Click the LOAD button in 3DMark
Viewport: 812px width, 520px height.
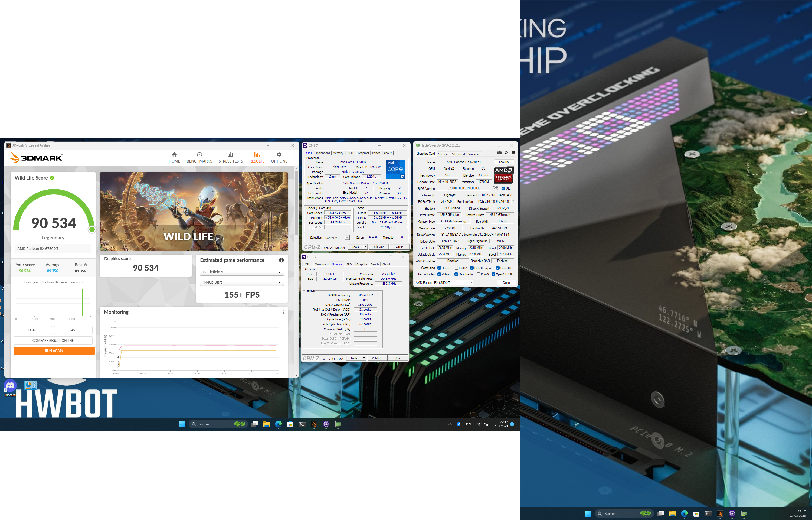tap(33, 330)
